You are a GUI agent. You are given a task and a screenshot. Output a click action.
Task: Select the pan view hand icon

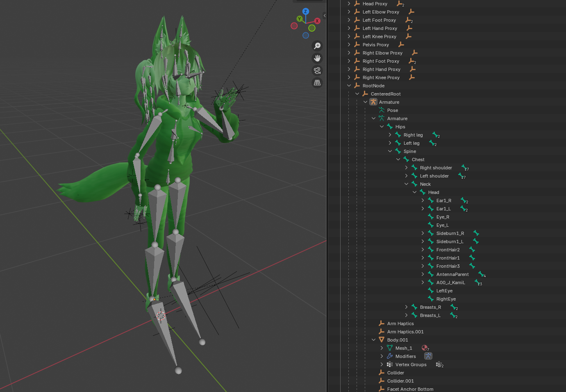(x=317, y=58)
